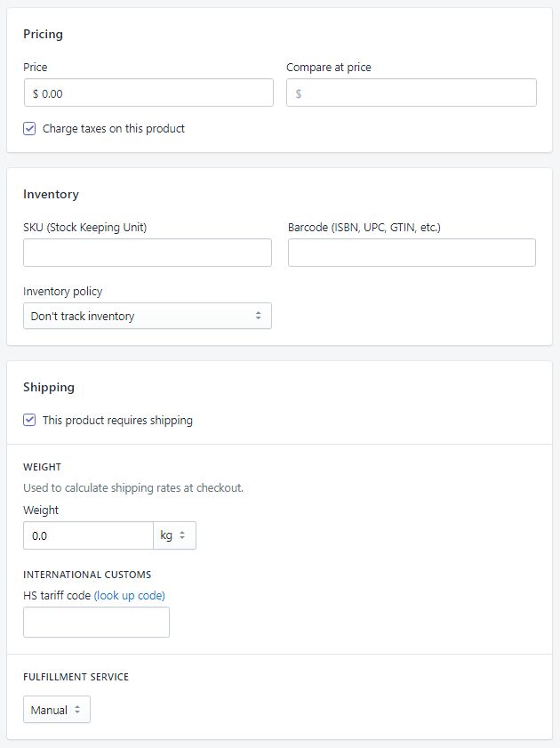Open the look up code link
Viewport: 560px width, 748px height.
130,595
